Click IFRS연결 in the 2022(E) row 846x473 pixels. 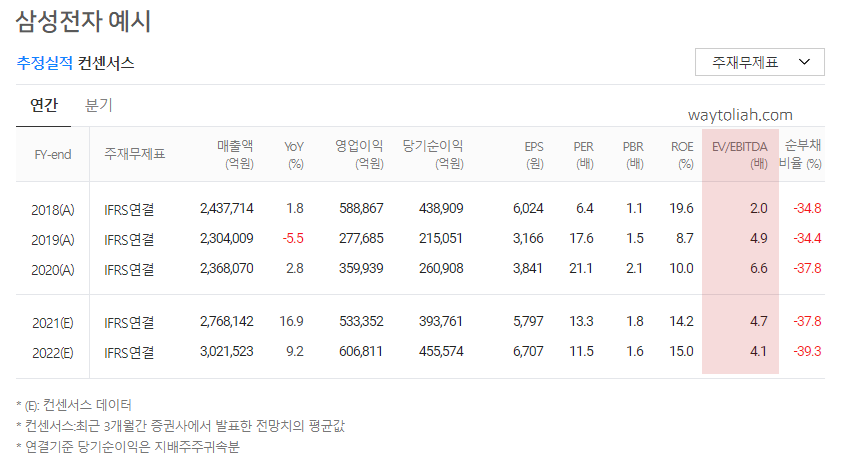pyautogui.click(x=129, y=353)
